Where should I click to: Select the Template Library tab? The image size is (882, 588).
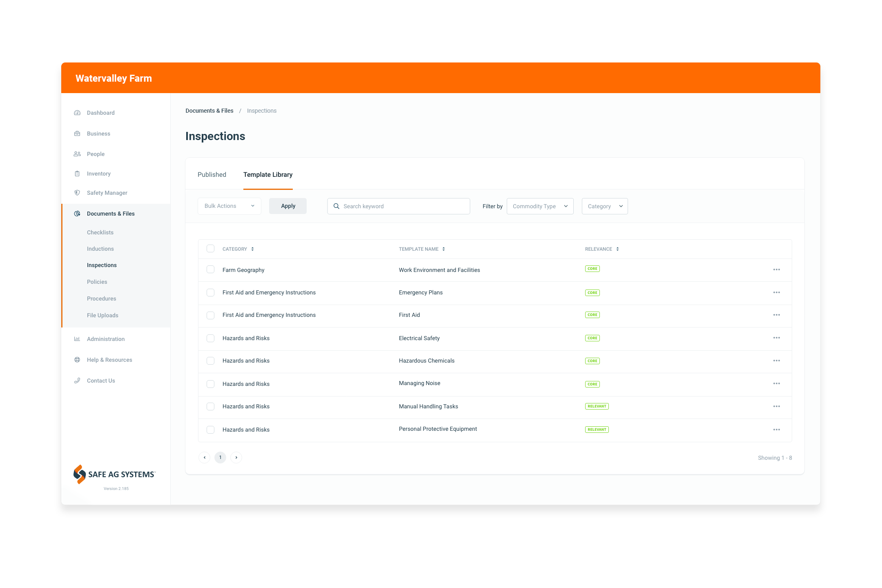click(x=267, y=174)
